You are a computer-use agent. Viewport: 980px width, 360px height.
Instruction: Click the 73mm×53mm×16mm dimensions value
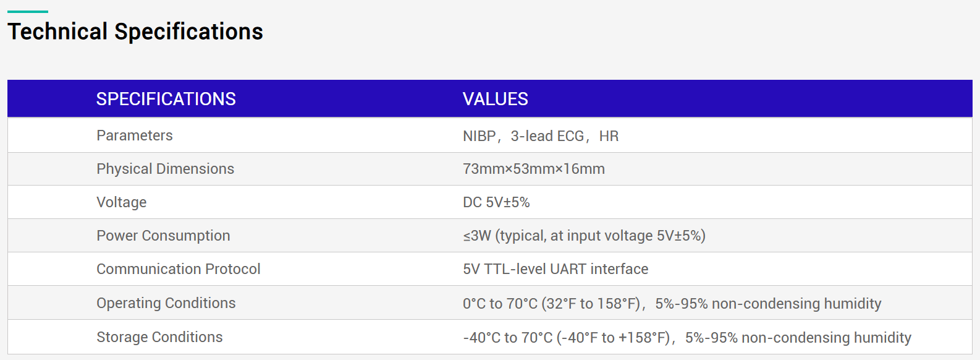[533, 169]
